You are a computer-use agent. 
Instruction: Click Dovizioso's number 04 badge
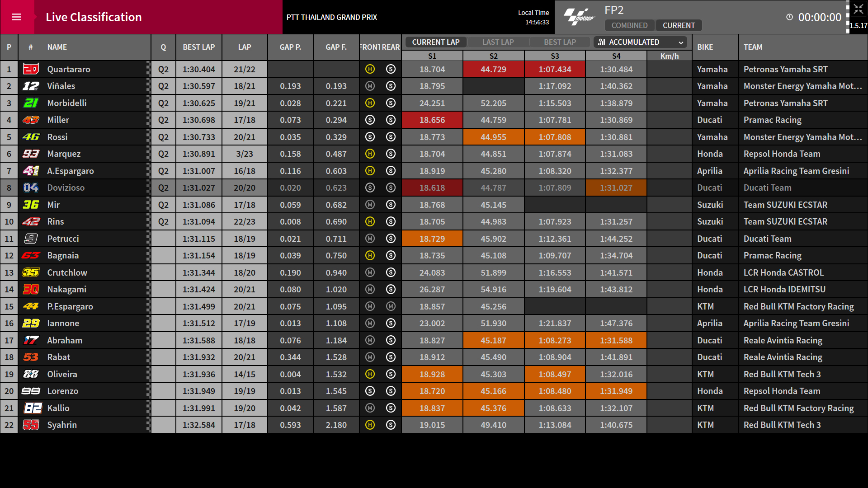pyautogui.click(x=31, y=188)
